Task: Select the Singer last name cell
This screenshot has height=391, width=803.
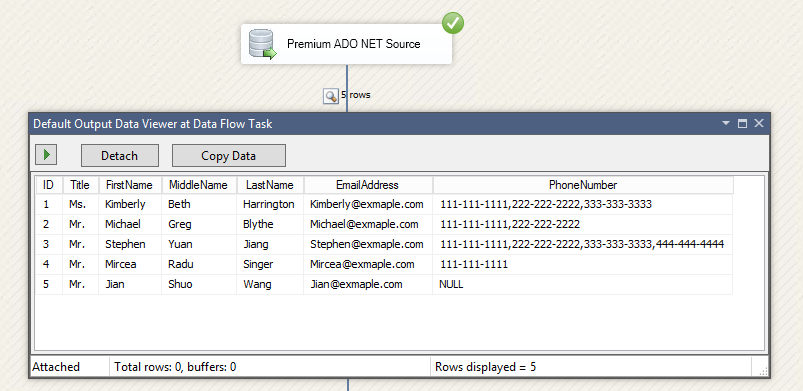Action: (270, 264)
